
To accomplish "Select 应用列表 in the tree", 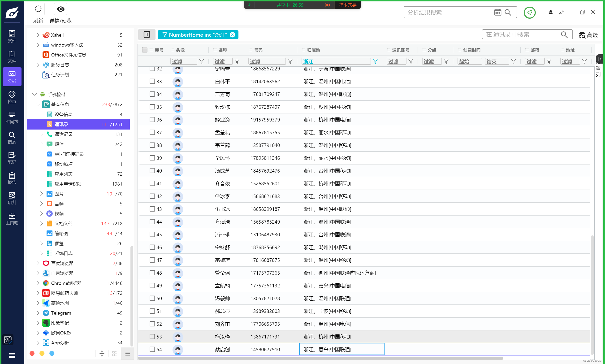I will coord(64,174).
